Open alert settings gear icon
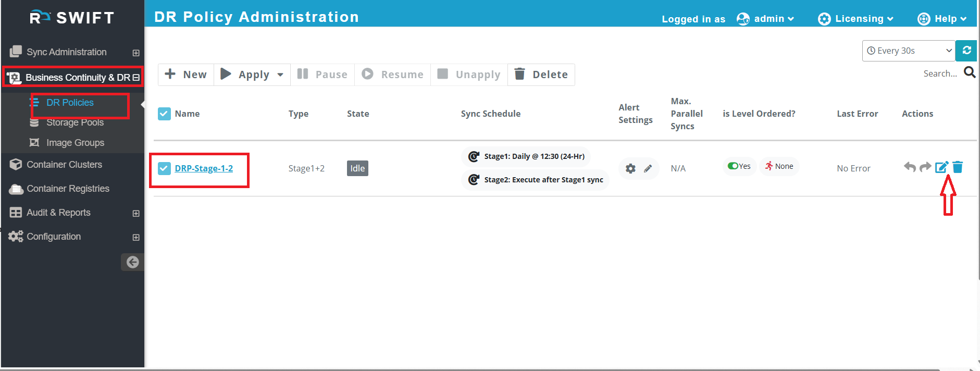Screen dimensions: 980x371 630,168
